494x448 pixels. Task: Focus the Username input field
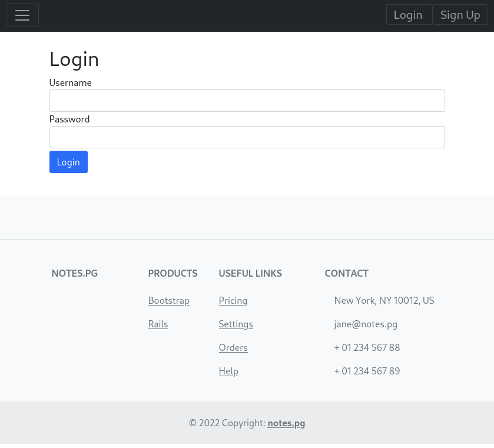point(247,101)
